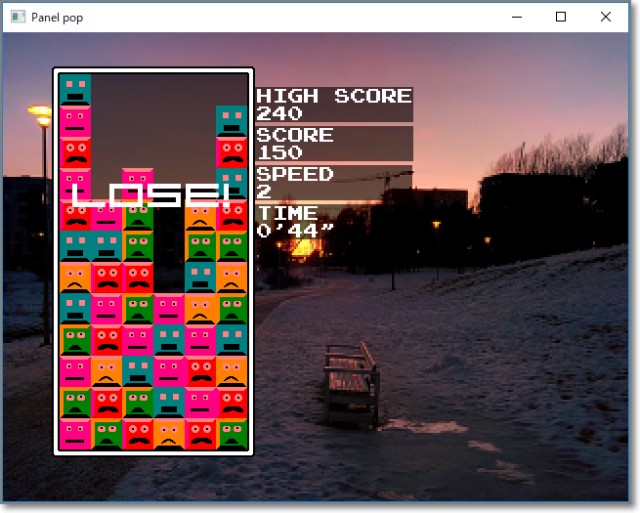Click the pink block directly under top-left teal block

[75, 121]
